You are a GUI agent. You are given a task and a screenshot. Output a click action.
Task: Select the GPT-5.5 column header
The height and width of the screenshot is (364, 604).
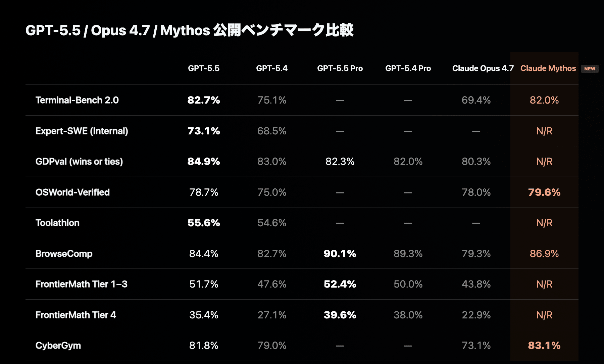(x=204, y=68)
